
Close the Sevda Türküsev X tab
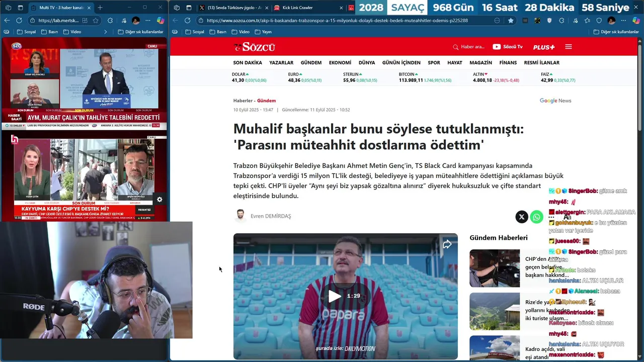(266, 8)
